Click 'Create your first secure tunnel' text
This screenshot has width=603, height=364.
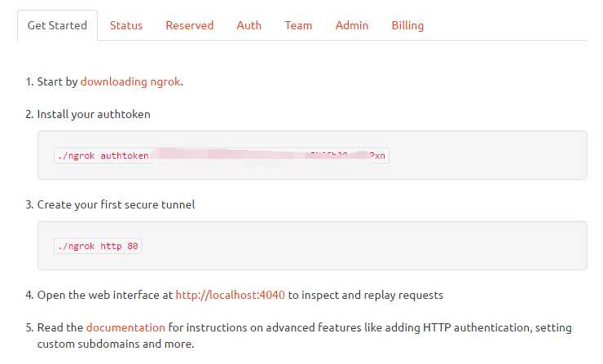point(116,204)
